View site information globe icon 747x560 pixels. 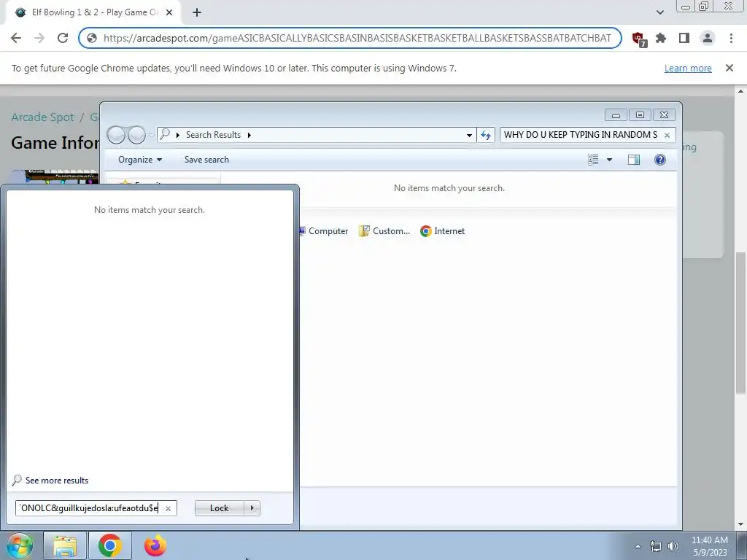pos(92,38)
